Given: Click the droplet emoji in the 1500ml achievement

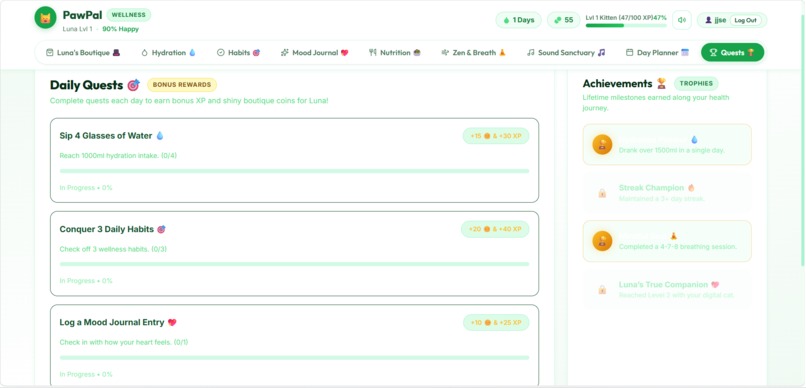Looking at the screenshot, I should click(x=694, y=139).
